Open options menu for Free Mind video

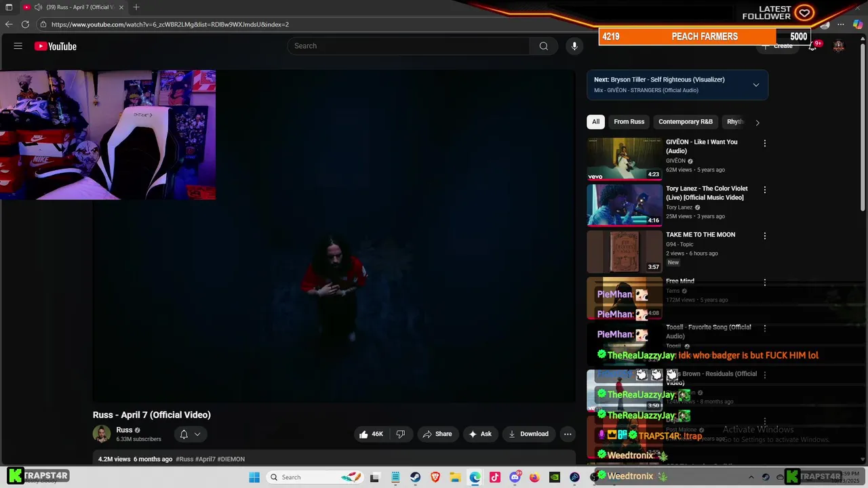(x=765, y=282)
